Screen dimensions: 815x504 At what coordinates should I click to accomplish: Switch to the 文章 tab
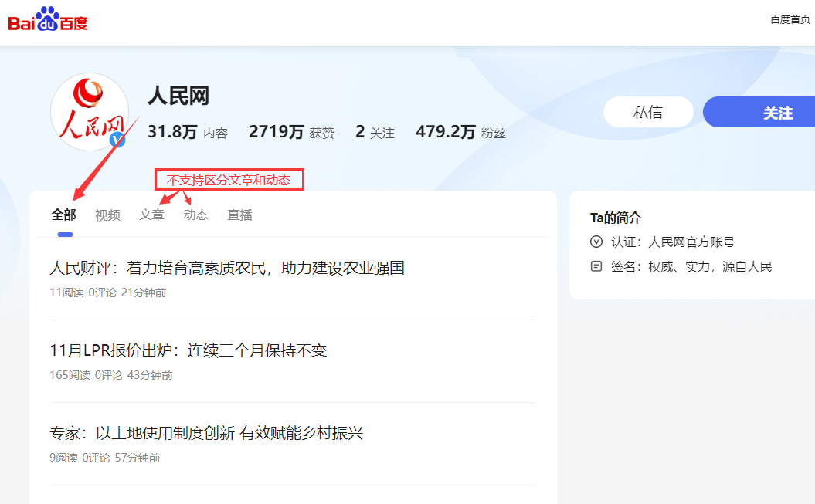point(151,215)
